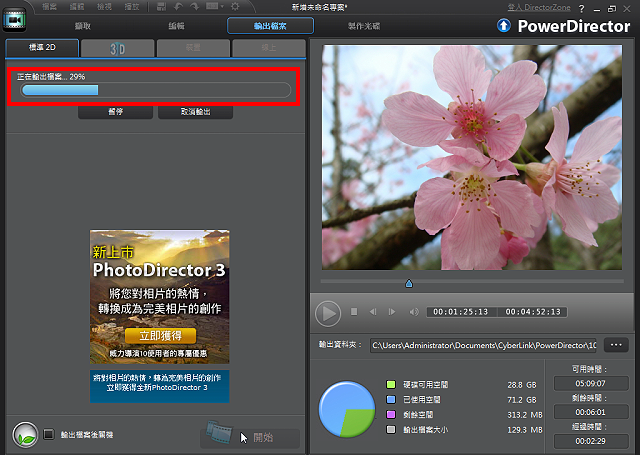Click the cherry blossom preview image
Viewport: 640px width, 455px height.
pos(472,157)
